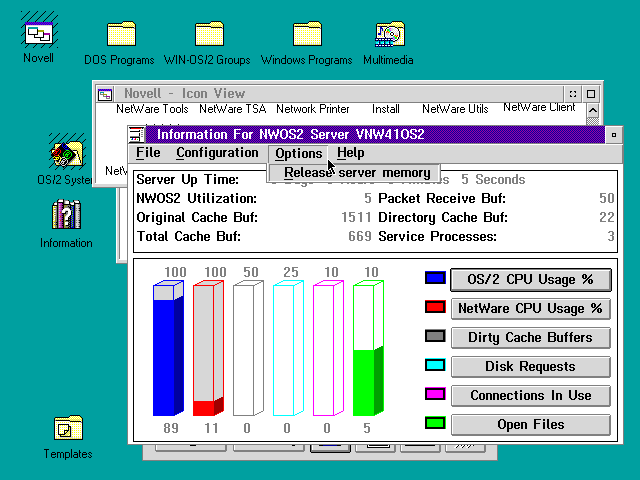The image size is (640, 480).
Task: Click the Original Cache Buf value 1511
Action: (356, 217)
